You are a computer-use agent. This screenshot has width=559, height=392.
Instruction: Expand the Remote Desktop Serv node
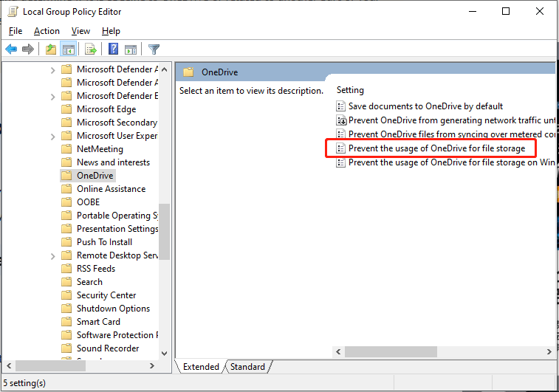(52, 256)
